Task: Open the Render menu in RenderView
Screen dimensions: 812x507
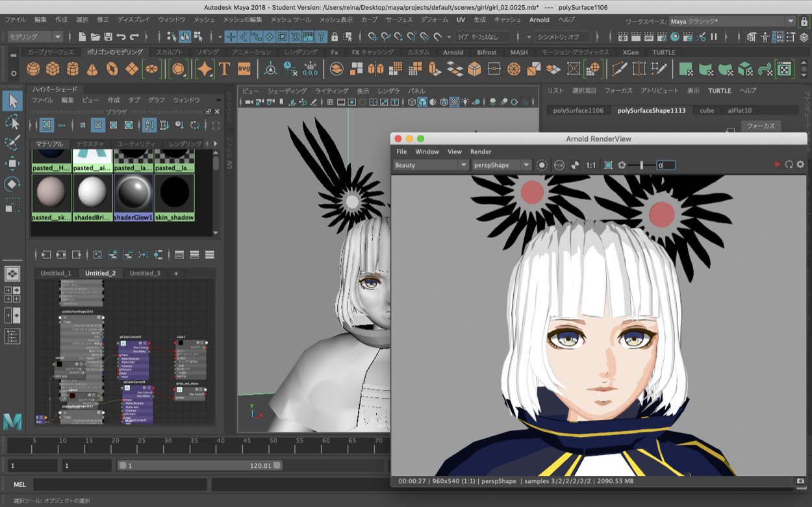Action: (x=481, y=151)
